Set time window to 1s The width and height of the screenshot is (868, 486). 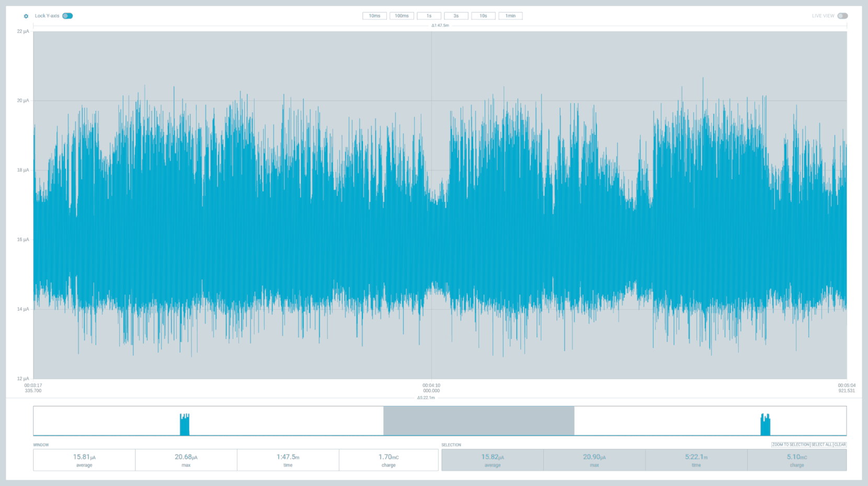[x=429, y=16]
